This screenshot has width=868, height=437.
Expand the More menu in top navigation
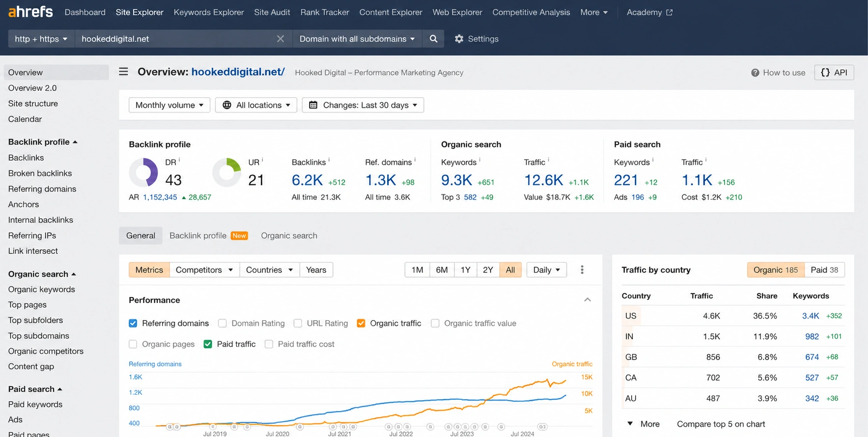[x=594, y=12]
